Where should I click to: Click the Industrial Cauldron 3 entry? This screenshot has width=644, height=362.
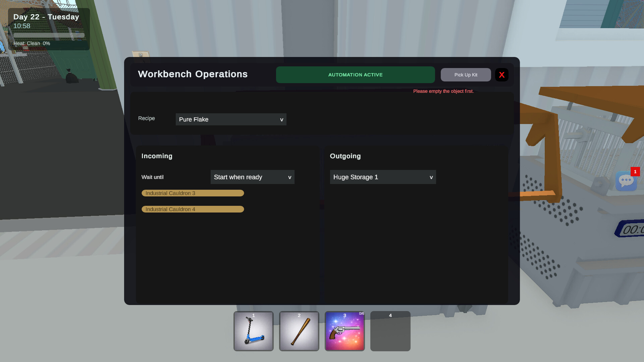(193, 193)
